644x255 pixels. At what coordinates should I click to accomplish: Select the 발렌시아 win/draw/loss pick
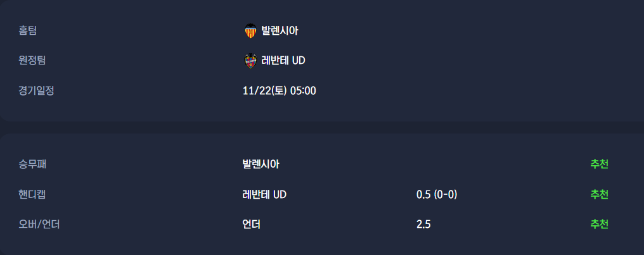261,165
